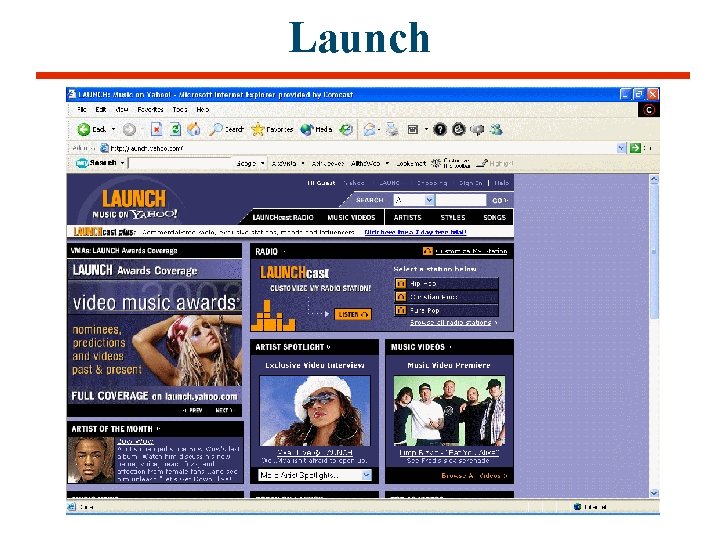Open the address bar dropdown arrow
The height and width of the screenshot is (540, 720).
[621, 148]
